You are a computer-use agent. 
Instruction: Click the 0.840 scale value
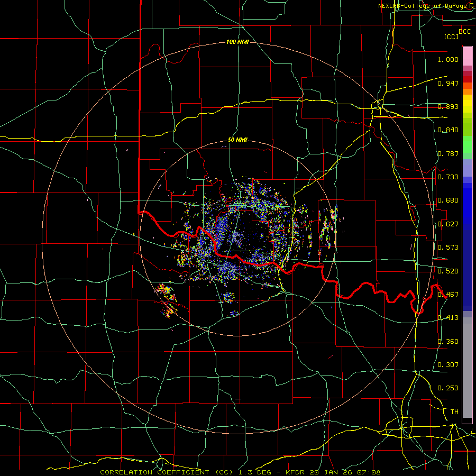(448, 130)
